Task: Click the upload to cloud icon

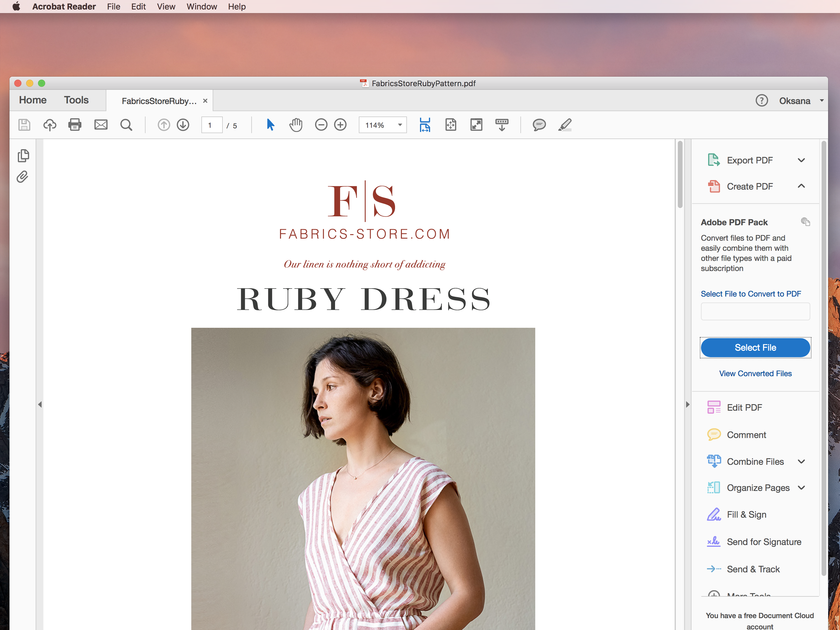Action: pos(49,125)
